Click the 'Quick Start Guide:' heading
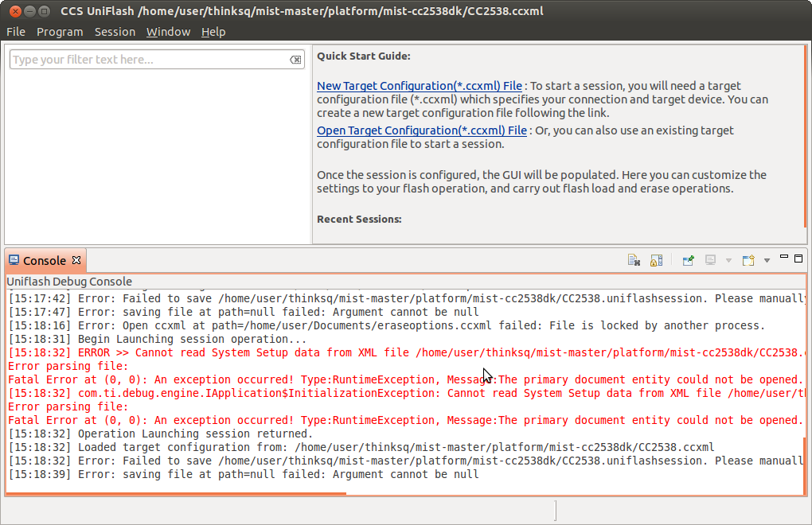The height and width of the screenshot is (525, 812). tap(364, 56)
